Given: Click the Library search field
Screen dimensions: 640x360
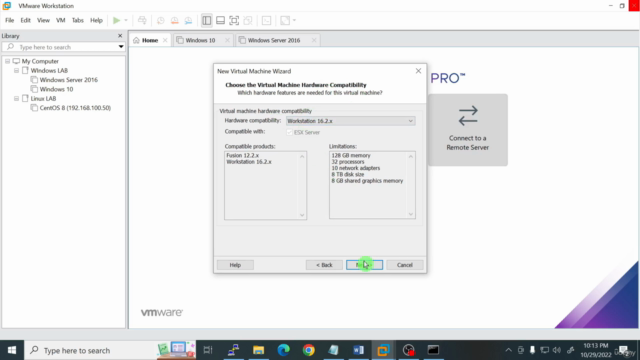Looking at the screenshot, I should coord(63,47).
